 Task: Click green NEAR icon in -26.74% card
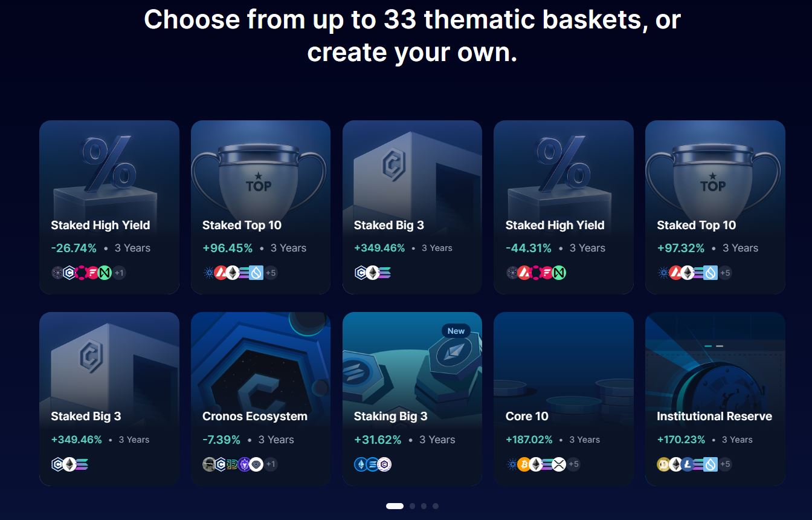105,273
